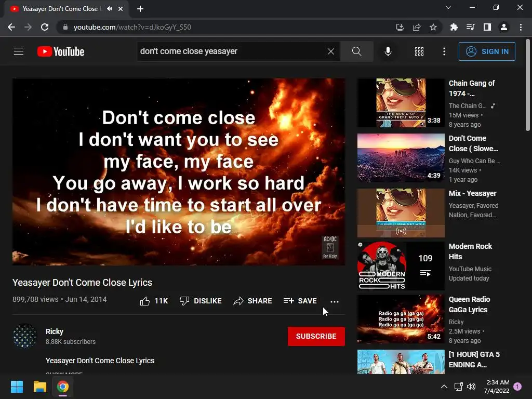Open the clock showing 2:34 AM

497,387
